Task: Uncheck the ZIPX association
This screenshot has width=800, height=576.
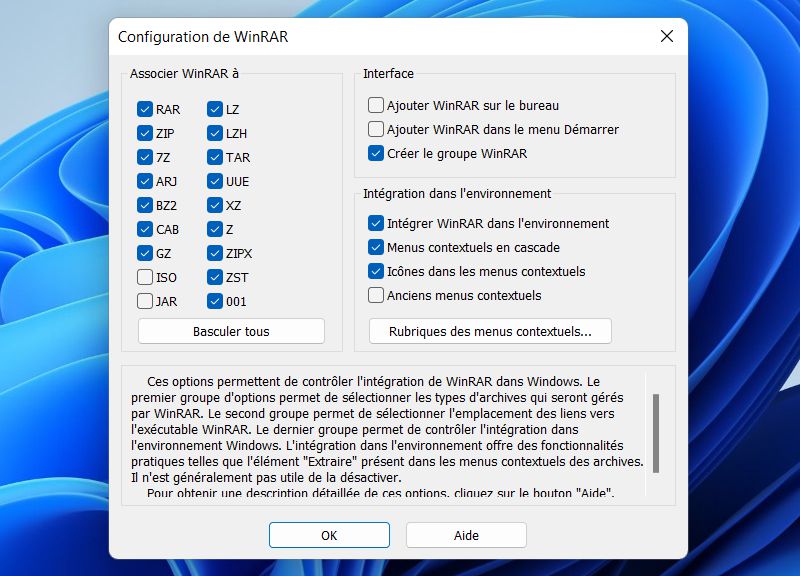Action: coord(214,253)
